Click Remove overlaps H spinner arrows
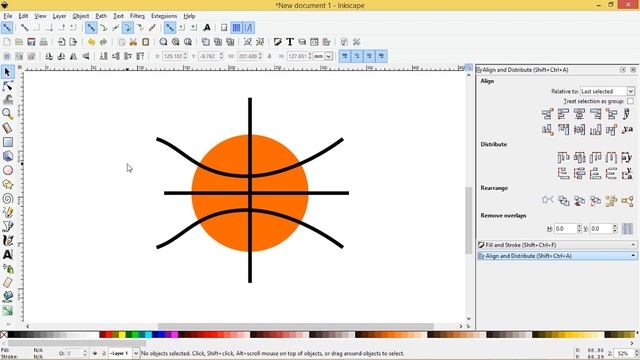Screen dimensions: 640x360 coord(579,229)
